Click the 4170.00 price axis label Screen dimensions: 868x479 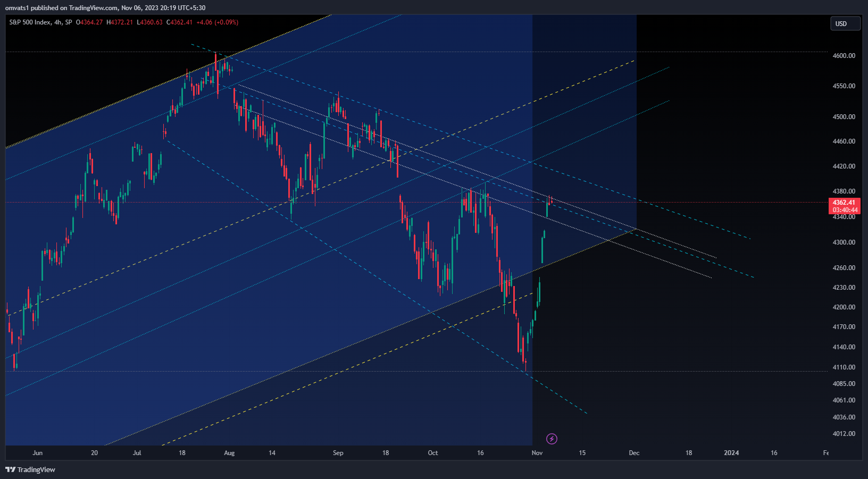click(844, 327)
